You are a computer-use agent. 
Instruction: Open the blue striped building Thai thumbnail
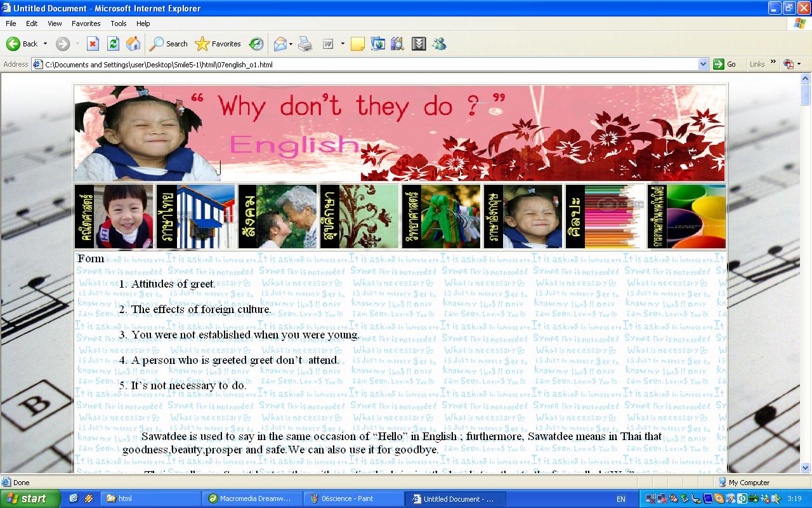196,217
